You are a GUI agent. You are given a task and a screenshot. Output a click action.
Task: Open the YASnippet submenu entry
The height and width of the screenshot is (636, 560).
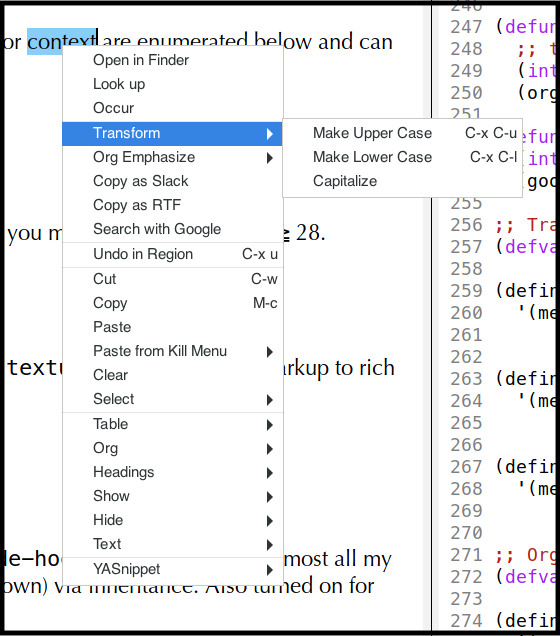(172, 569)
